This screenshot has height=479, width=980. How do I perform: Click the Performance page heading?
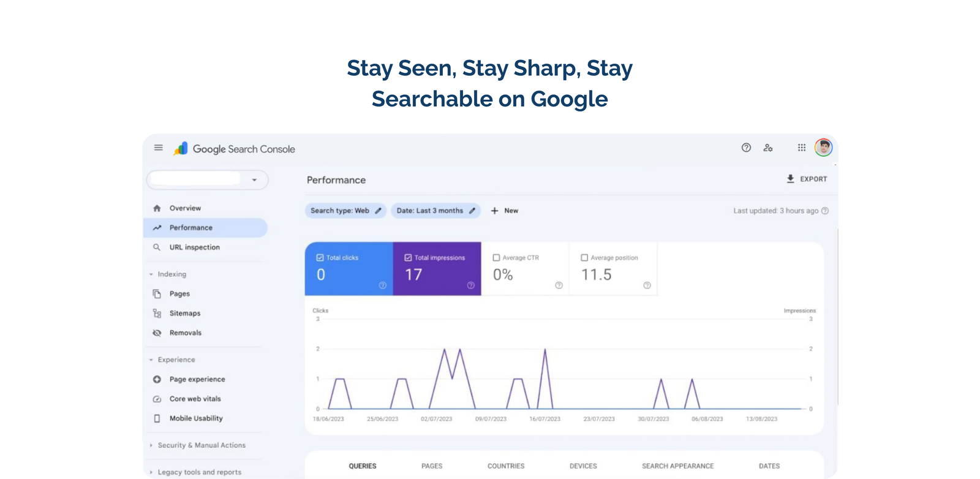[x=336, y=180]
